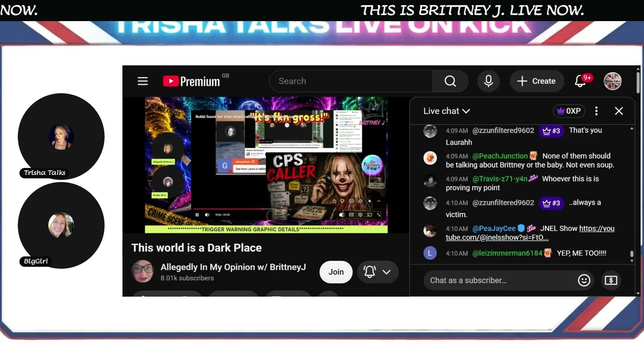Click @PeaJayCee's chat avatar
644x362 pixels.
pos(430,230)
